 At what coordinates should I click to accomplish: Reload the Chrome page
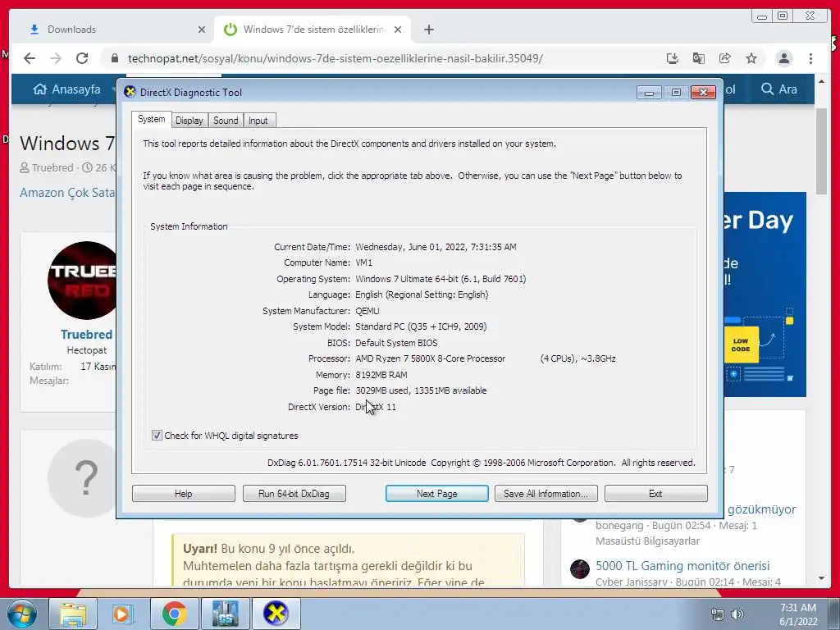point(82,58)
